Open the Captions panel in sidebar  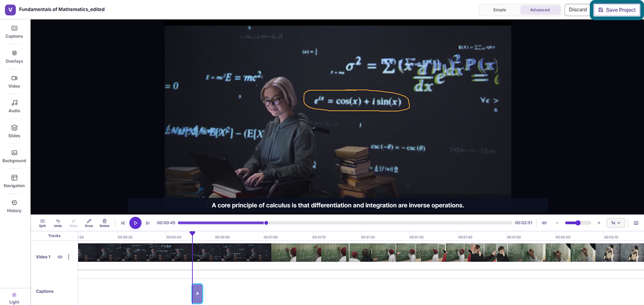pos(14,32)
